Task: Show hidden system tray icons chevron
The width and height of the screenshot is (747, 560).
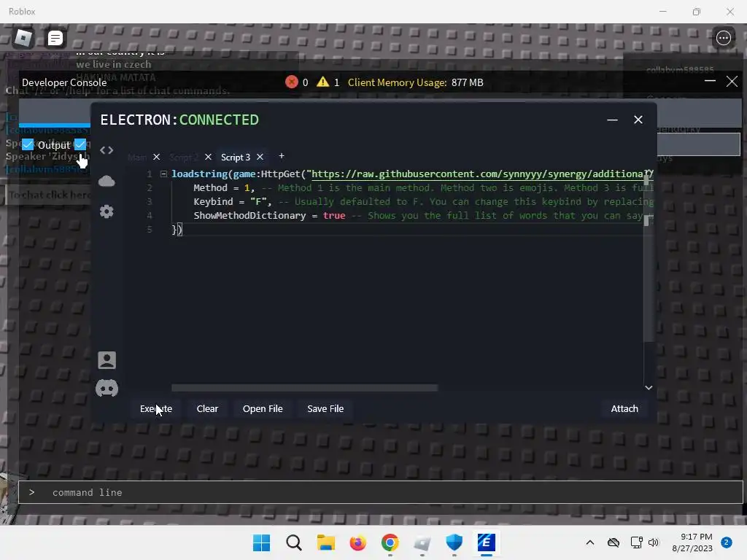Action: click(589, 542)
